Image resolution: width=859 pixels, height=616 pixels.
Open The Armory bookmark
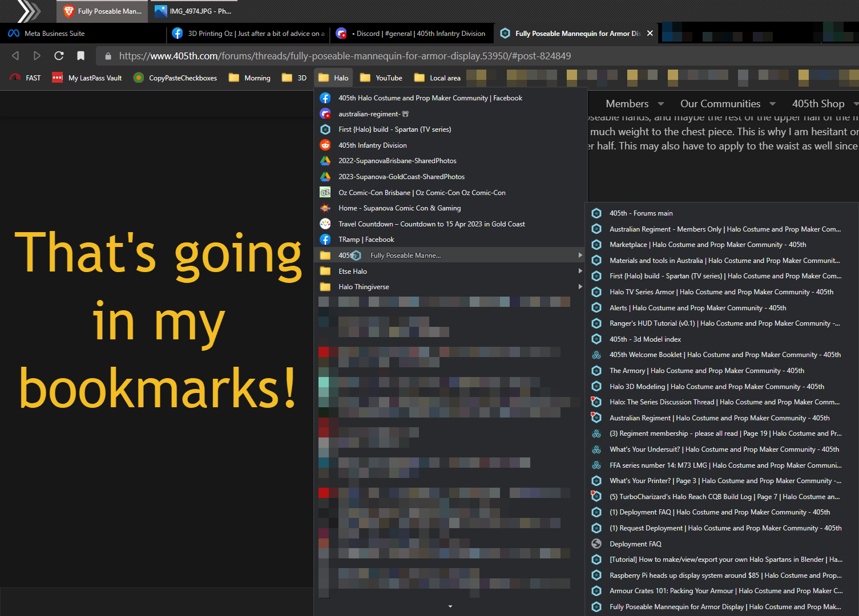pyautogui.click(x=721, y=371)
